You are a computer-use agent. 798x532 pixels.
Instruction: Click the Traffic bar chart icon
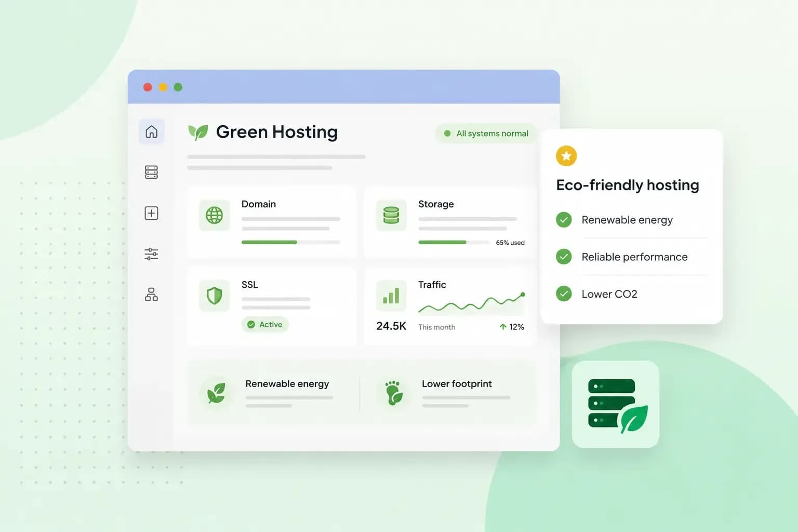click(x=391, y=296)
